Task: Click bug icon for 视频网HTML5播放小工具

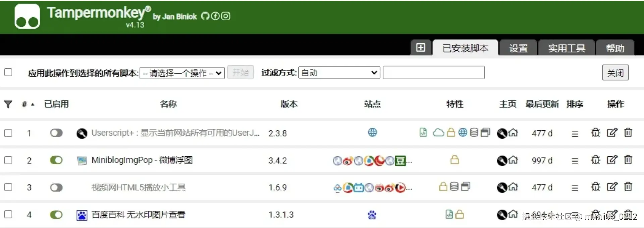Action: [595, 186]
